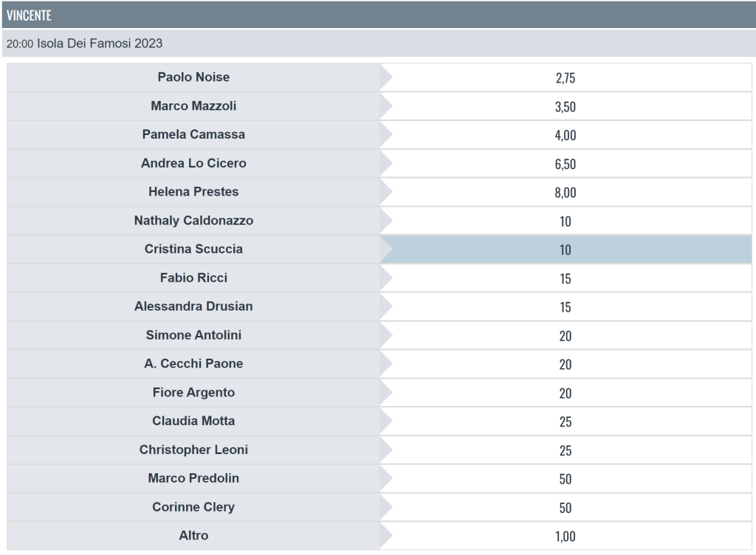Choose Andrea Lo Cicero odds 6,50
Image resolution: width=756 pixels, height=555 pixels.
click(566, 163)
